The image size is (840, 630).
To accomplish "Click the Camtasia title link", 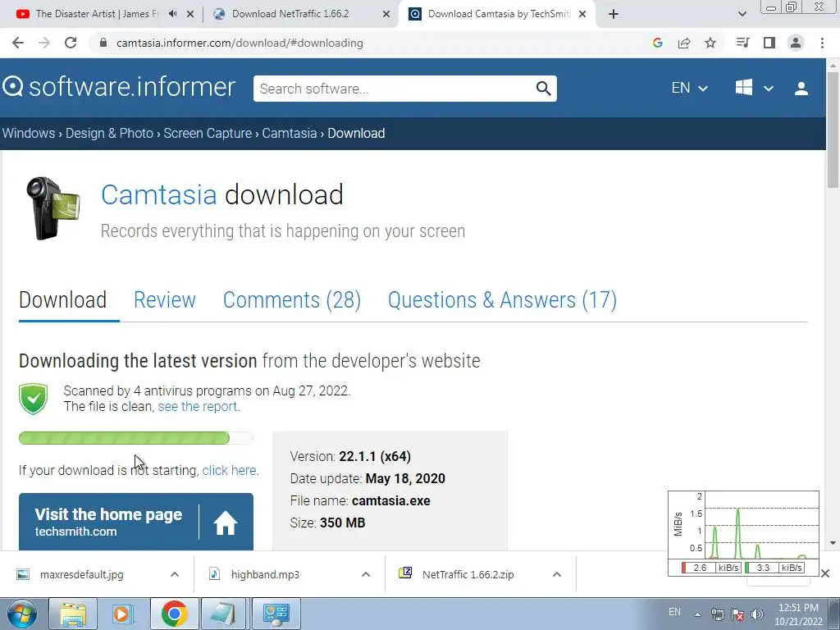I will (158, 194).
